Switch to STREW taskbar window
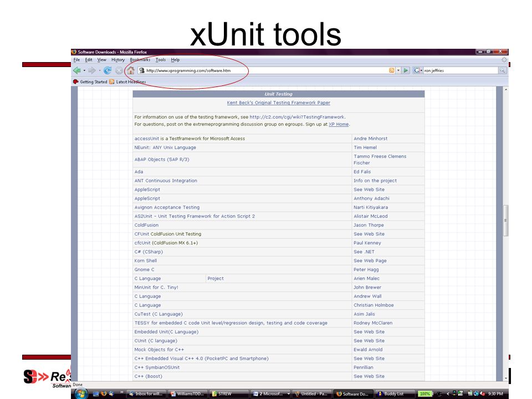Screen dimensions: 532x399 coord(229,394)
